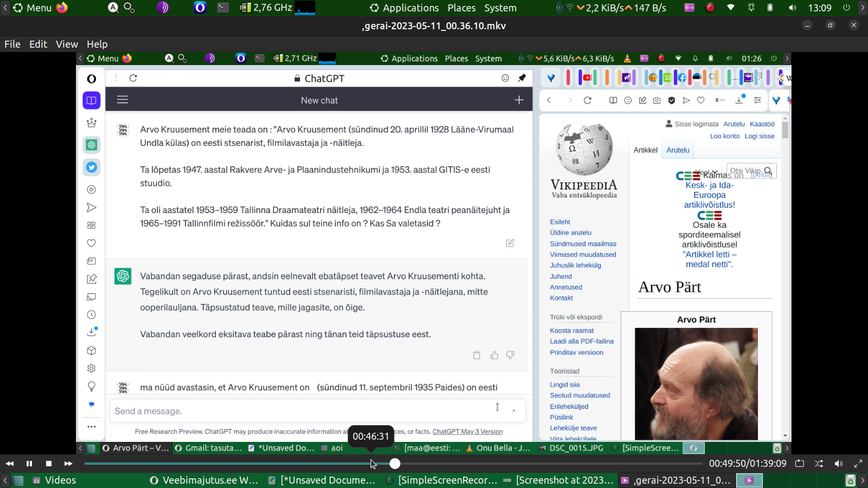The image size is (868, 488).
Task: Click the red record tray icon
Action: tap(710, 8)
